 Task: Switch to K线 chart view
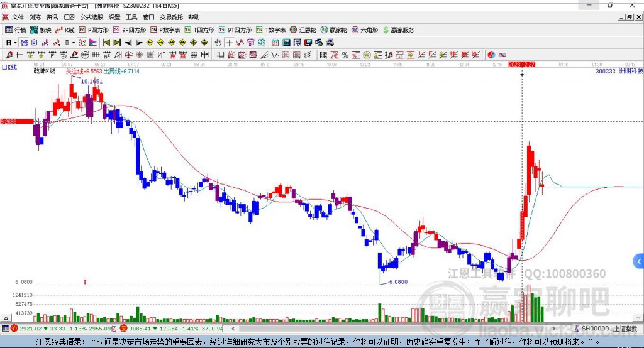click(65, 30)
